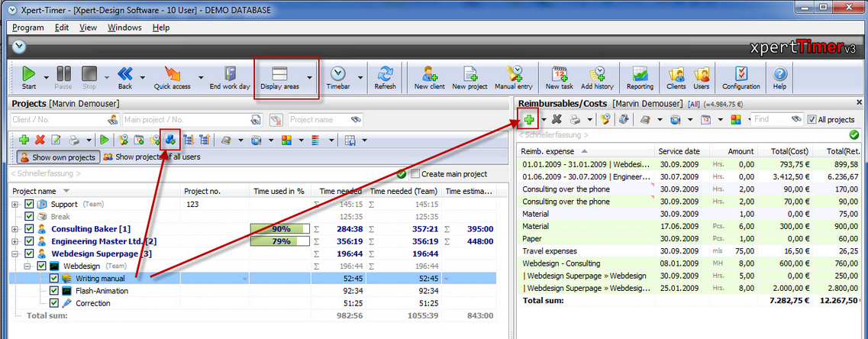Click the edit project pencil icon
Screen dimensions: 868x339
coord(56,140)
